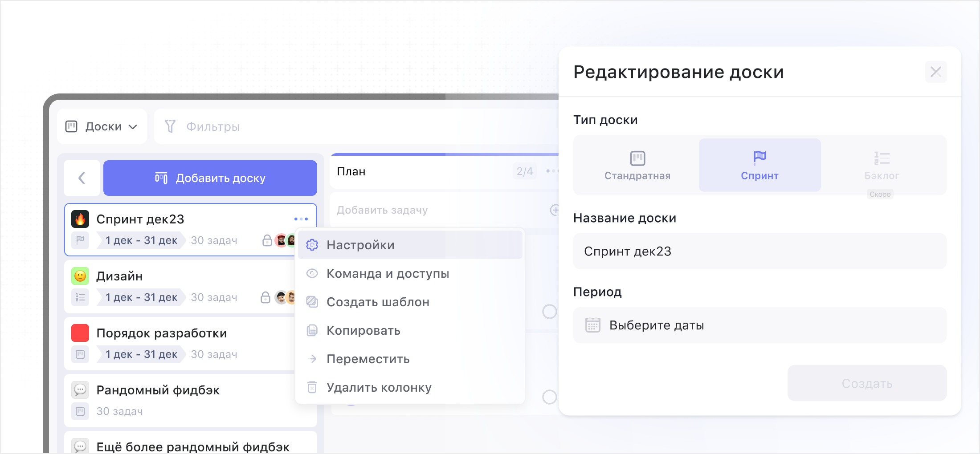Image resolution: width=980 pixels, height=454 pixels.
Task: Choose Копировать from the context menu
Action: coord(363,330)
